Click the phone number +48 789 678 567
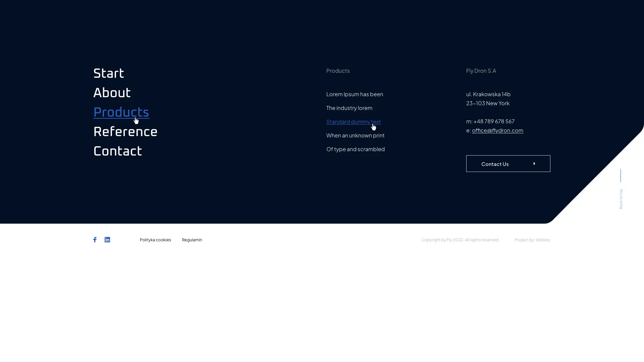The height and width of the screenshot is (362, 644). pos(494,121)
